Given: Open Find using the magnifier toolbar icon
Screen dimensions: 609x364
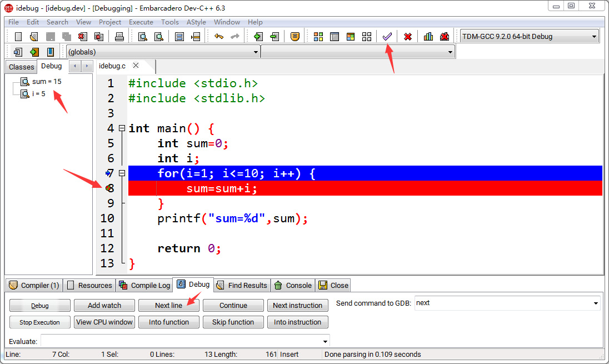Looking at the screenshot, I should coord(143,36).
